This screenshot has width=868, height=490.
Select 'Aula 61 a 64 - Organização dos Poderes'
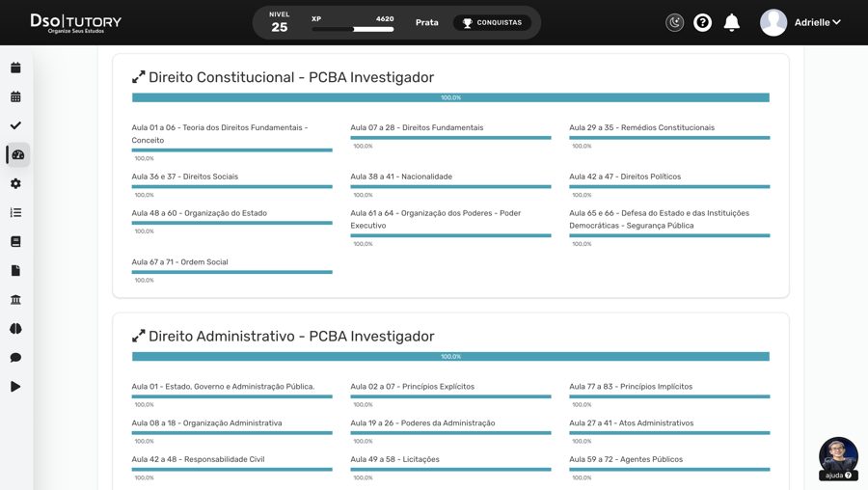pyautogui.click(x=436, y=219)
